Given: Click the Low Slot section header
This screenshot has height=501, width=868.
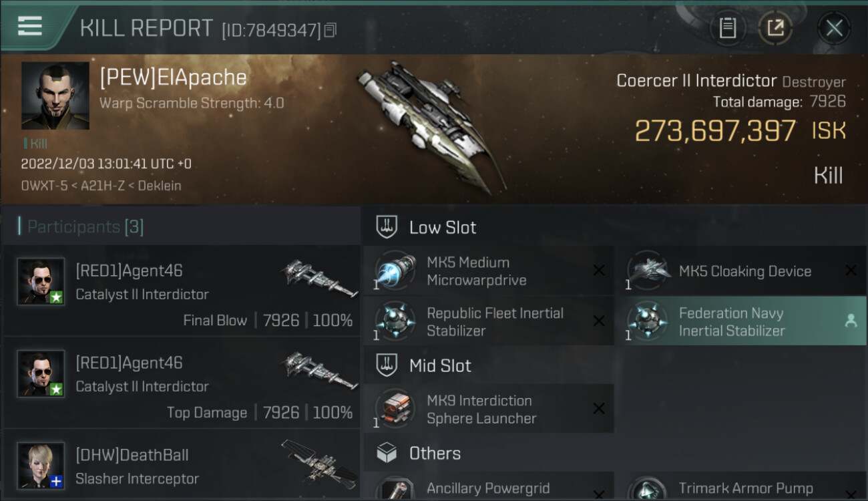Looking at the screenshot, I should pyautogui.click(x=442, y=228).
